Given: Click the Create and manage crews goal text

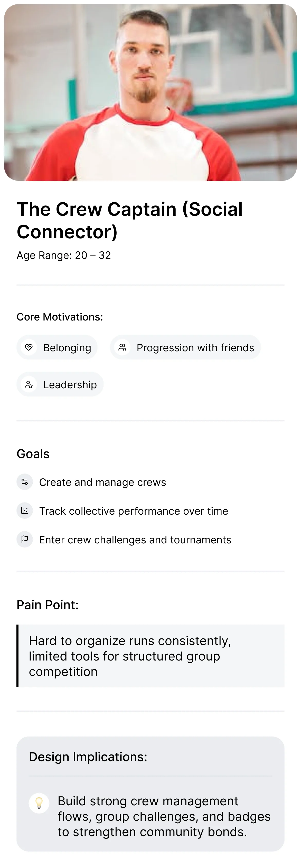Looking at the screenshot, I should point(102,482).
